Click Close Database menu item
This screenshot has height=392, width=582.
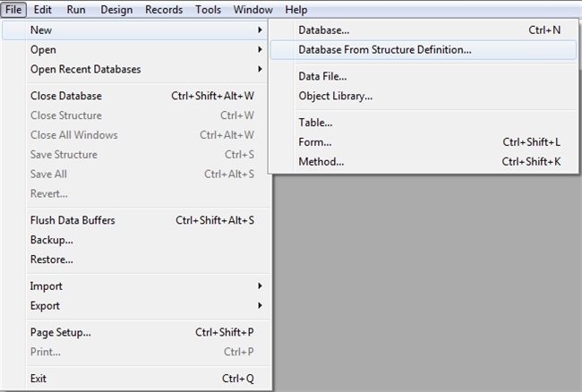pyautogui.click(x=66, y=96)
